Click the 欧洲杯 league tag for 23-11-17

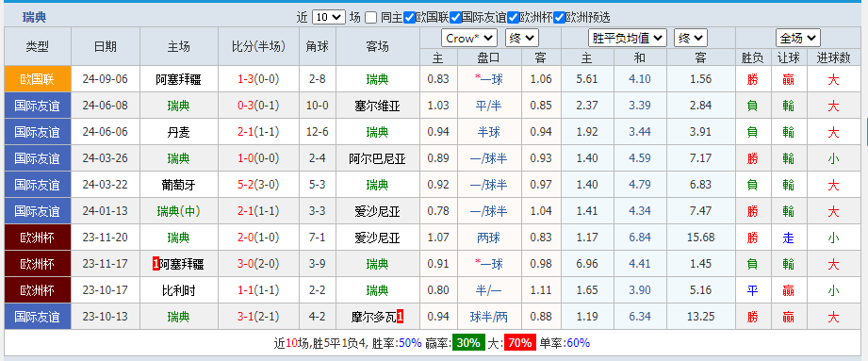pyautogui.click(x=38, y=264)
